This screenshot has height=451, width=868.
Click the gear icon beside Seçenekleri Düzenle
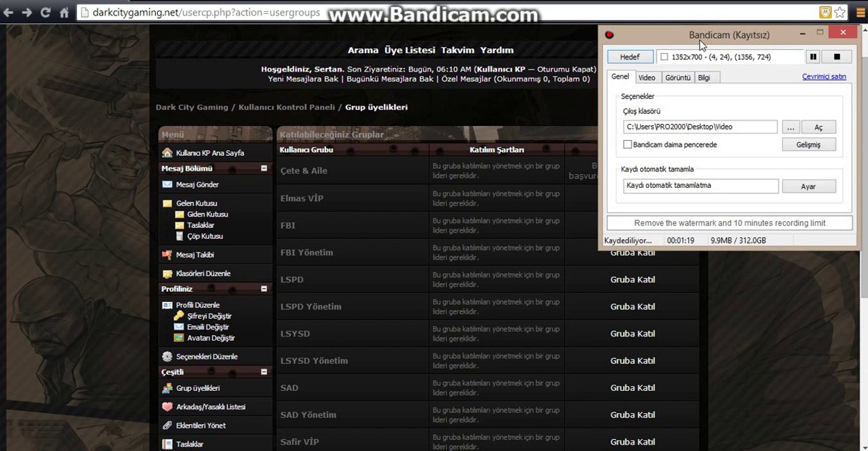pos(167,356)
